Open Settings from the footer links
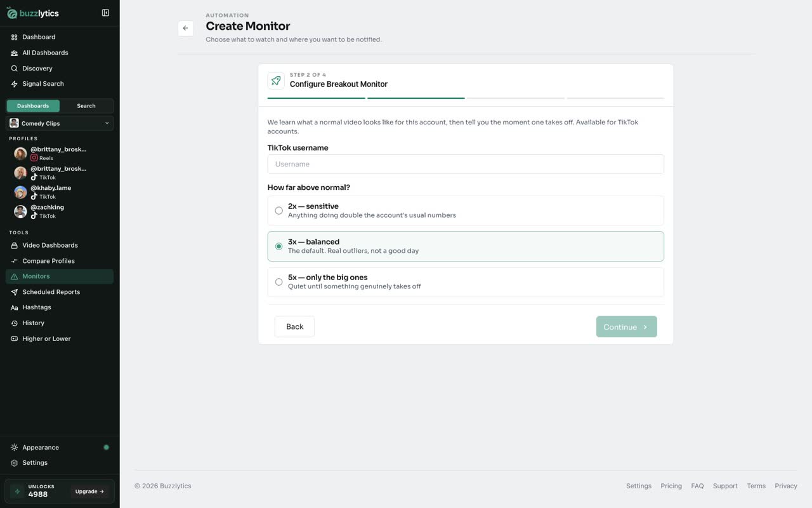The width and height of the screenshot is (812, 508). [x=639, y=486]
